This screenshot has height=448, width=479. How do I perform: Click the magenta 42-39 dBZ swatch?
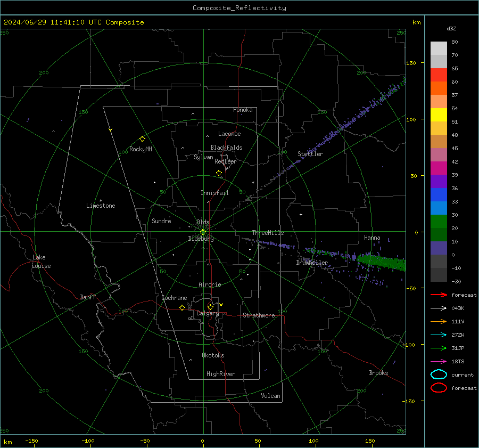pos(439,168)
